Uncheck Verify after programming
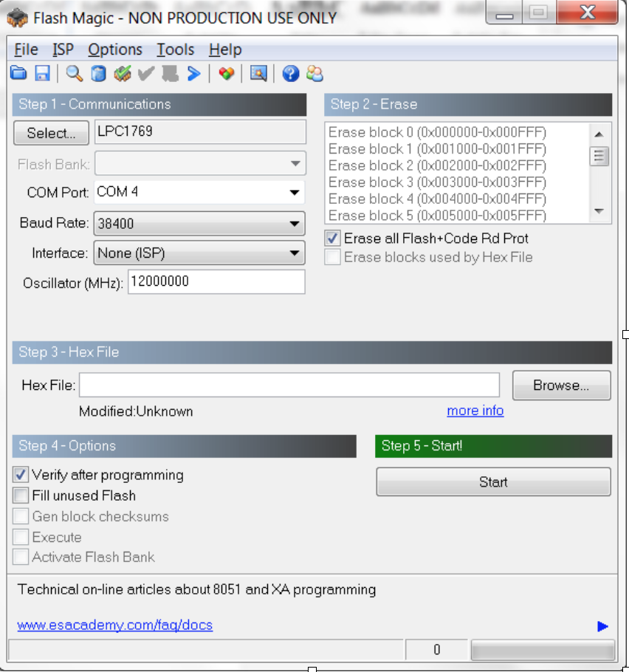Image resolution: width=629 pixels, height=672 pixels. pos(21,475)
